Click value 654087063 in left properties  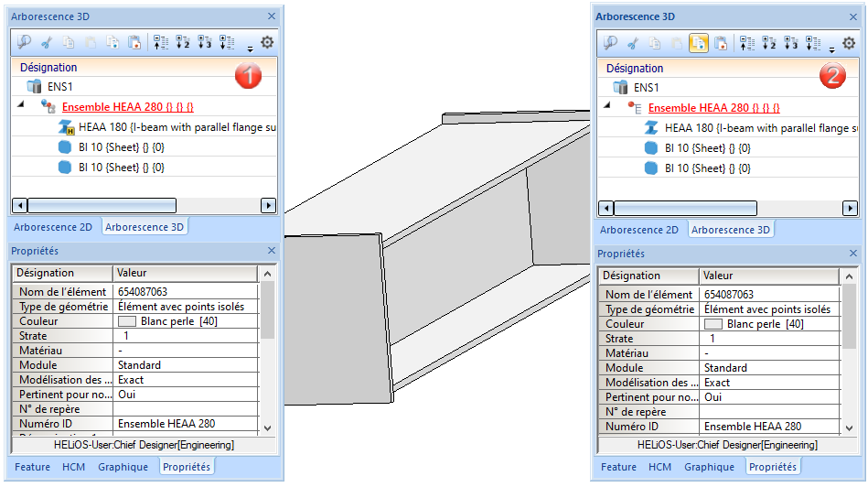[143, 292]
